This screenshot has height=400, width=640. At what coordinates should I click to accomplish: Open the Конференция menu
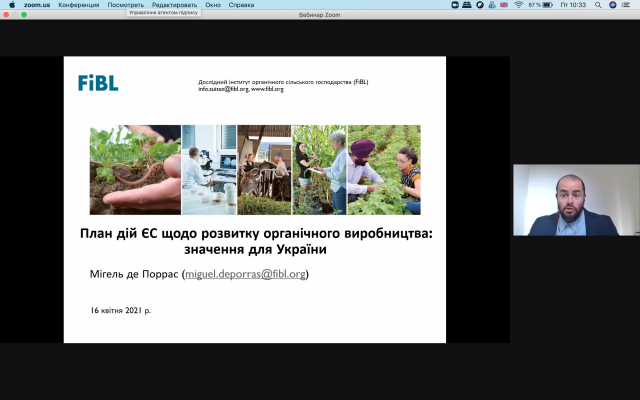[79, 5]
